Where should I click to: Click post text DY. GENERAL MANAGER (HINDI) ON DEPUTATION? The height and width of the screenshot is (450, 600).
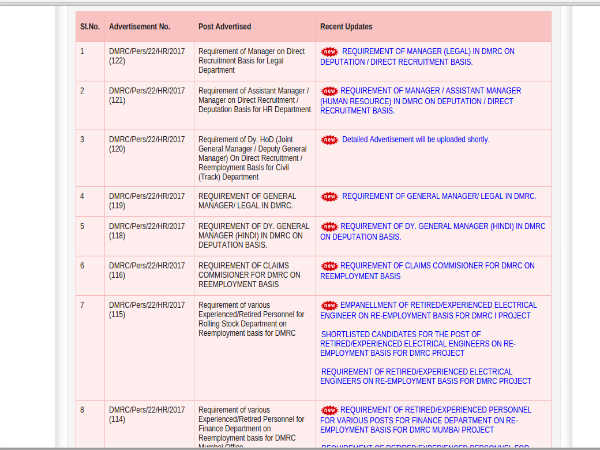[254, 235]
